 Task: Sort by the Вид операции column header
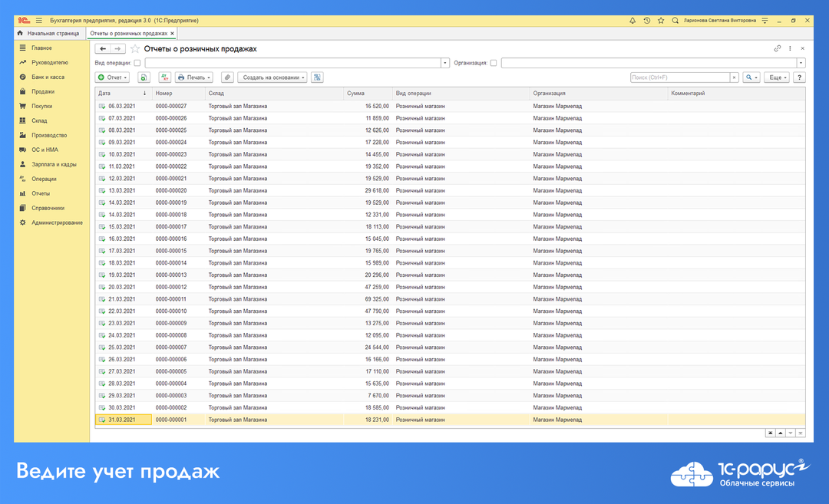point(461,94)
